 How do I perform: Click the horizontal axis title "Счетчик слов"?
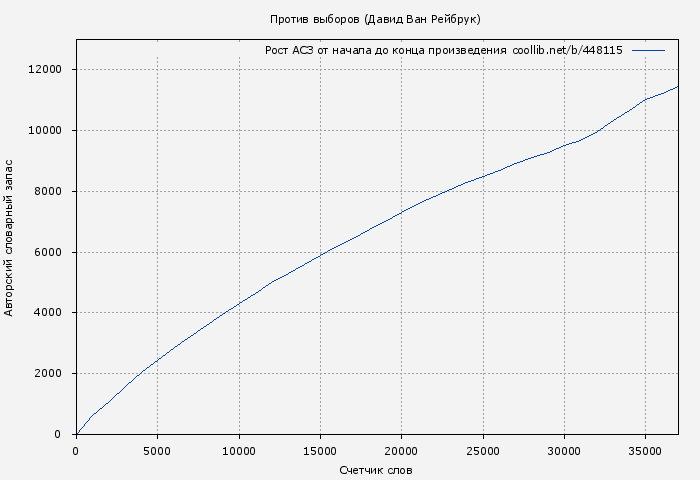click(376, 469)
